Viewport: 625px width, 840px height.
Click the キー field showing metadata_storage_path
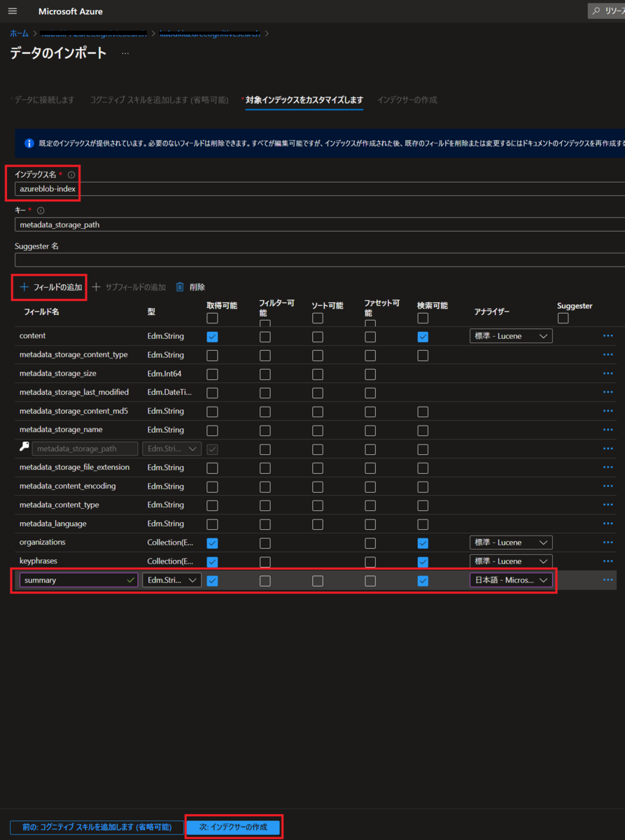(319, 225)
